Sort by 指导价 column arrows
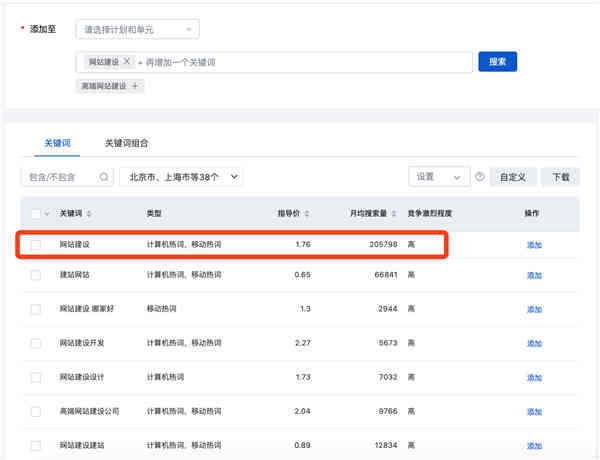The height and width of the screenshot is (460, 600). coord(307,214)
